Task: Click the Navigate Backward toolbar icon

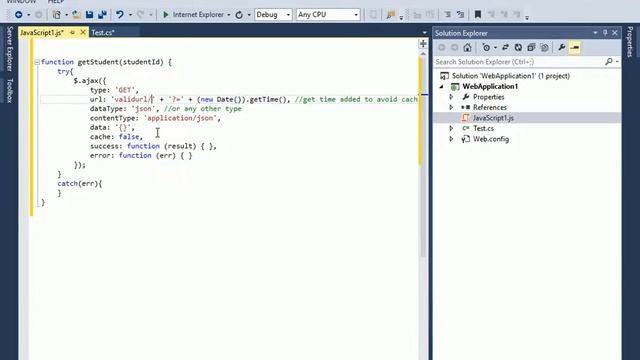Action: point(18,15)
